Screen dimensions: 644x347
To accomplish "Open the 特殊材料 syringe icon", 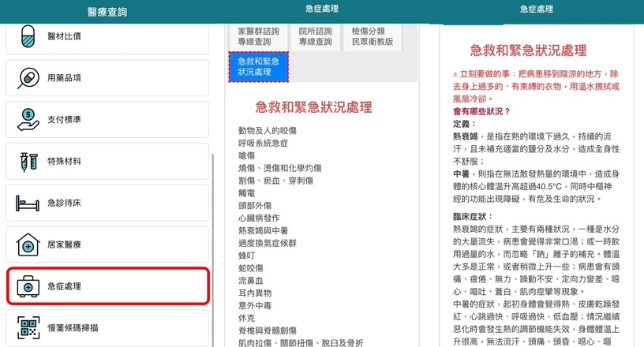I will coord(28,162).
